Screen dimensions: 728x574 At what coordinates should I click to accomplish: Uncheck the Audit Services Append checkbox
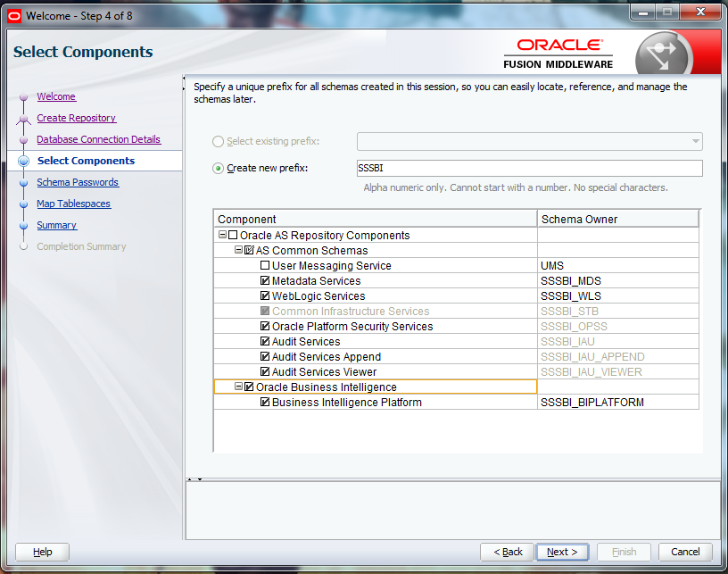(265, 357)
